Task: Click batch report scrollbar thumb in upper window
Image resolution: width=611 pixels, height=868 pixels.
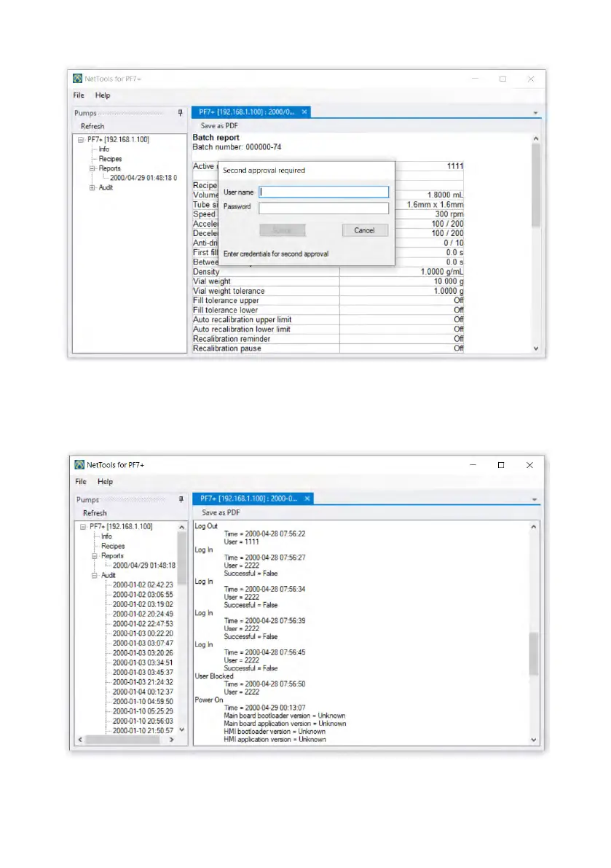Action: coord(536,185)
